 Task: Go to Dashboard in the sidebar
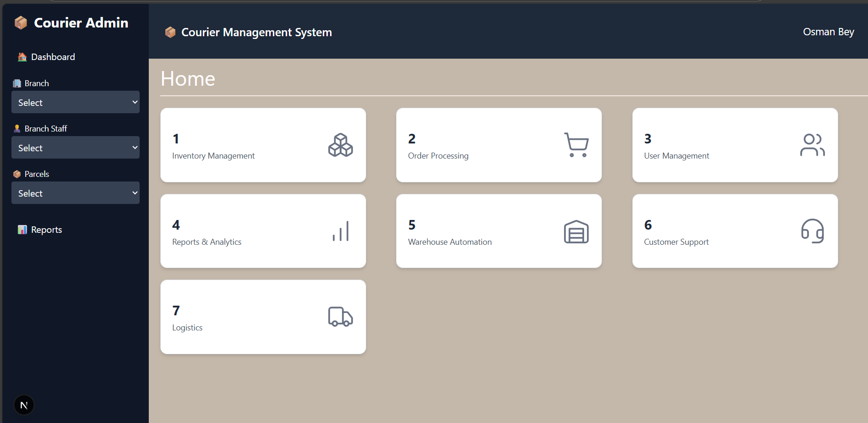(53, 57)
